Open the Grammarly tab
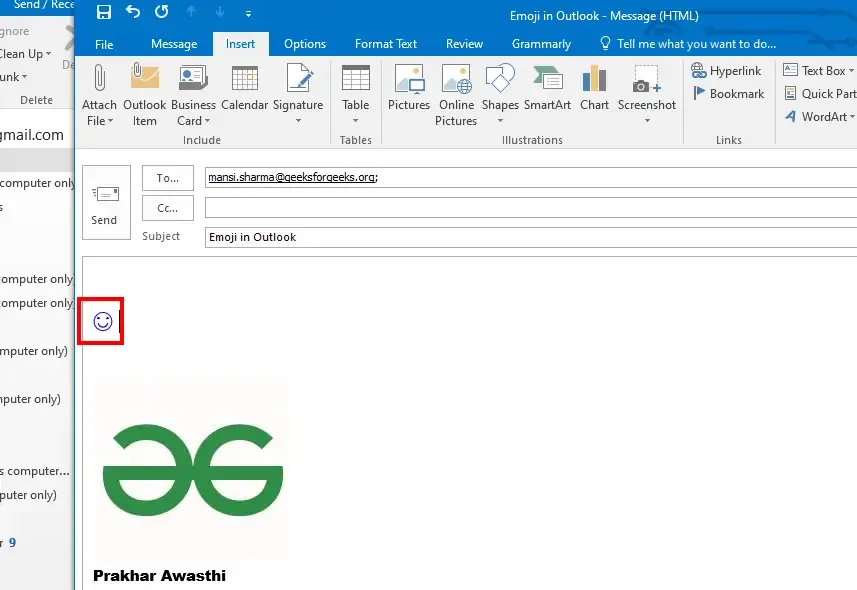Image resolution: width=857 pixels, height=590 pixels. (541, 44)
